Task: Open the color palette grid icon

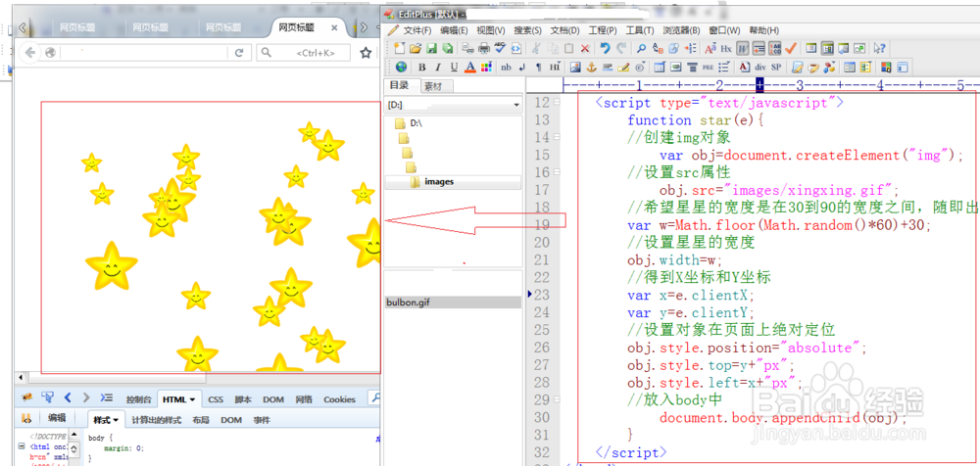Action: click(x=486, y=67)
